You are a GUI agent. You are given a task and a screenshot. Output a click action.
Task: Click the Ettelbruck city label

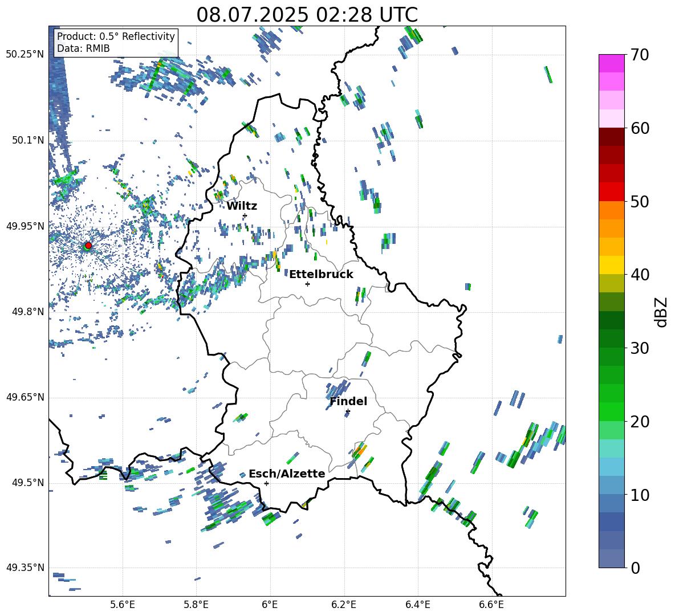tap(321, 275)
